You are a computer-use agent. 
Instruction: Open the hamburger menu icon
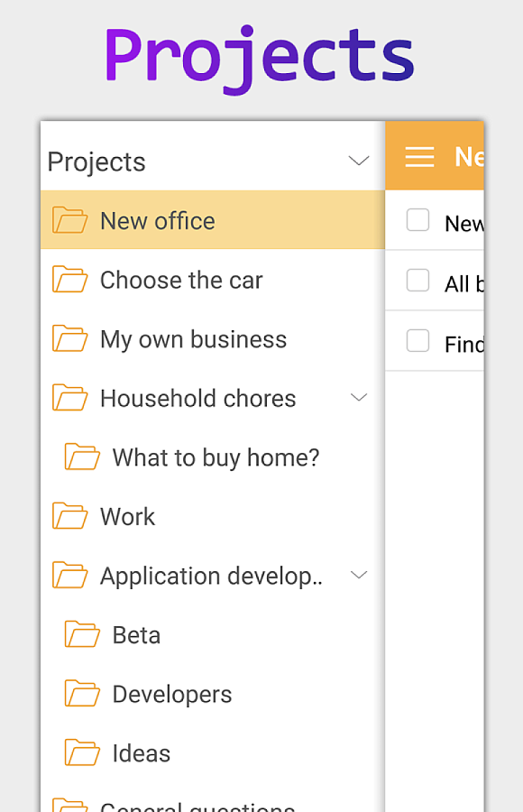[419, 156]
